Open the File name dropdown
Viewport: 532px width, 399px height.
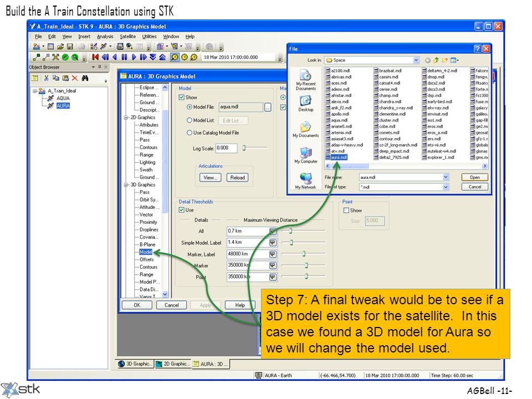446,177
